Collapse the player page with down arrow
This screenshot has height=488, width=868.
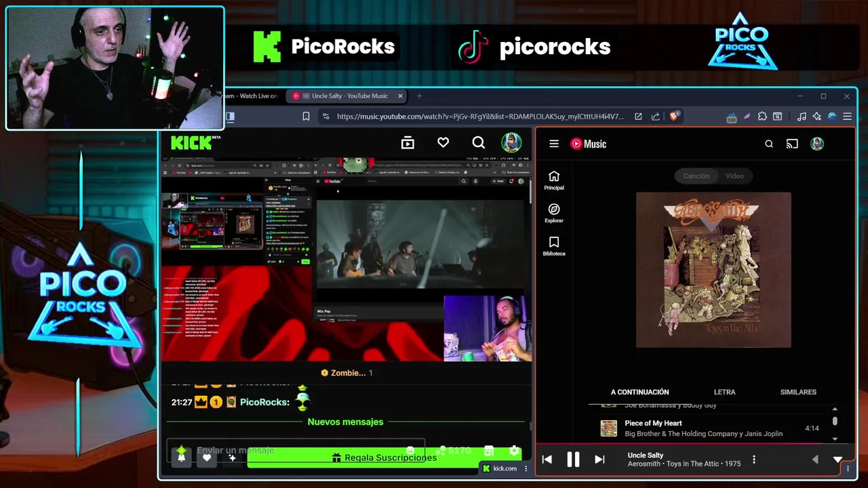tap(838, 460)
